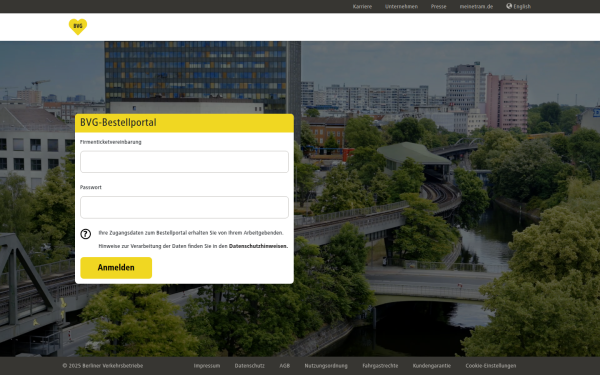The image size is (600, 375).
Task: Open Cookie-Einstellungen in footer
Action: click(x=491, y=366)
